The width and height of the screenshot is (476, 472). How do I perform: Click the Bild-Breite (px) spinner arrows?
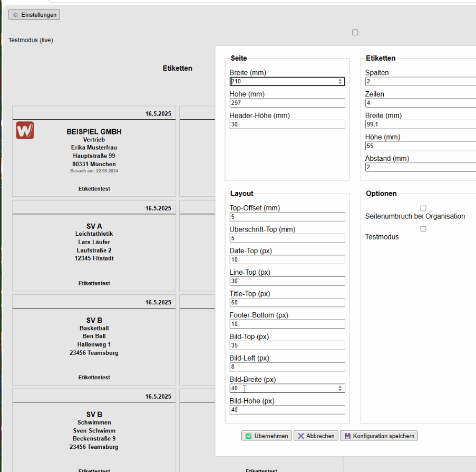click(341, 388)
